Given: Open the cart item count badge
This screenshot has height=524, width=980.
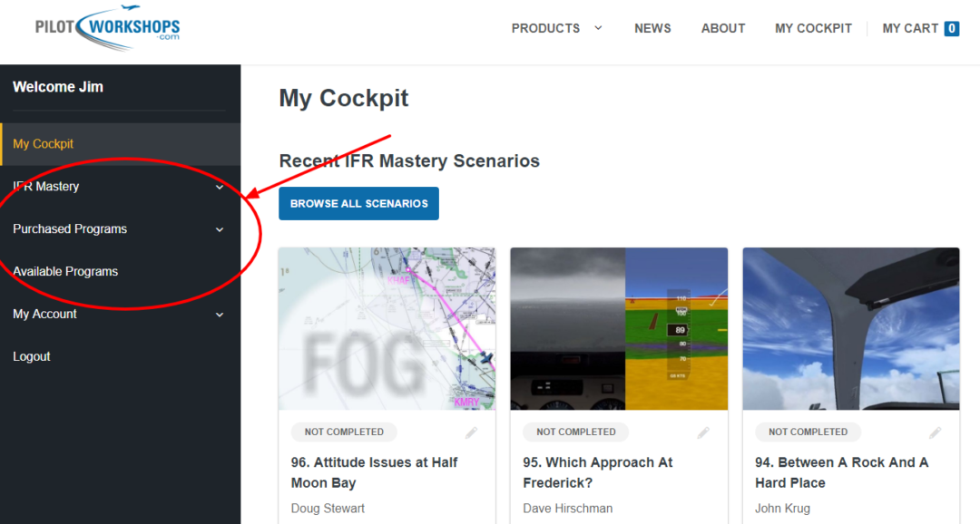Looking at the screenshot, I should click(x=951, y=28).
